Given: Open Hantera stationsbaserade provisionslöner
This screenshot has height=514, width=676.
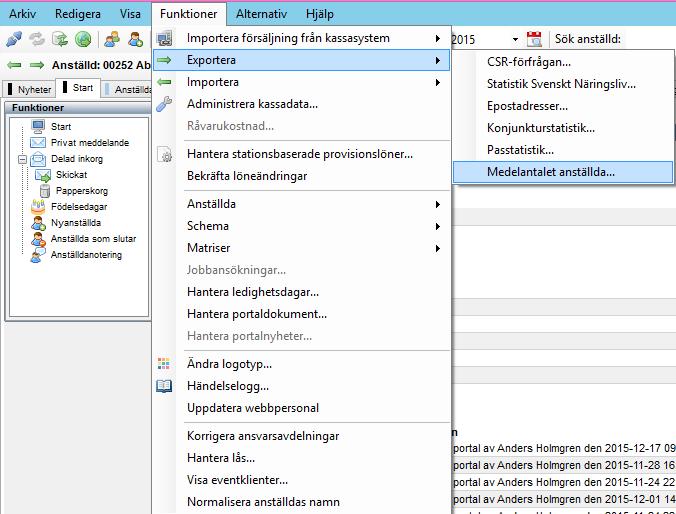Looking at the screenshot, I should (x=301, y=154).
